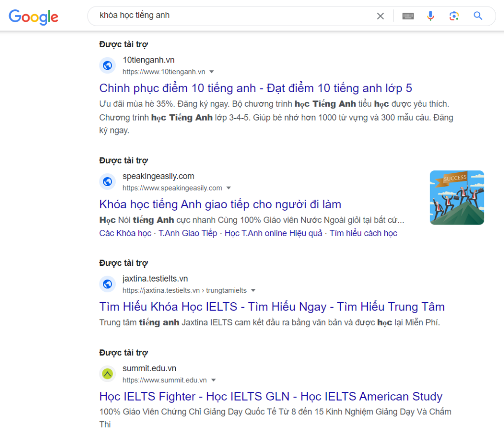
Task: Expand the jaxtina.testielts.vn ad details arrow
Action: 253,290
